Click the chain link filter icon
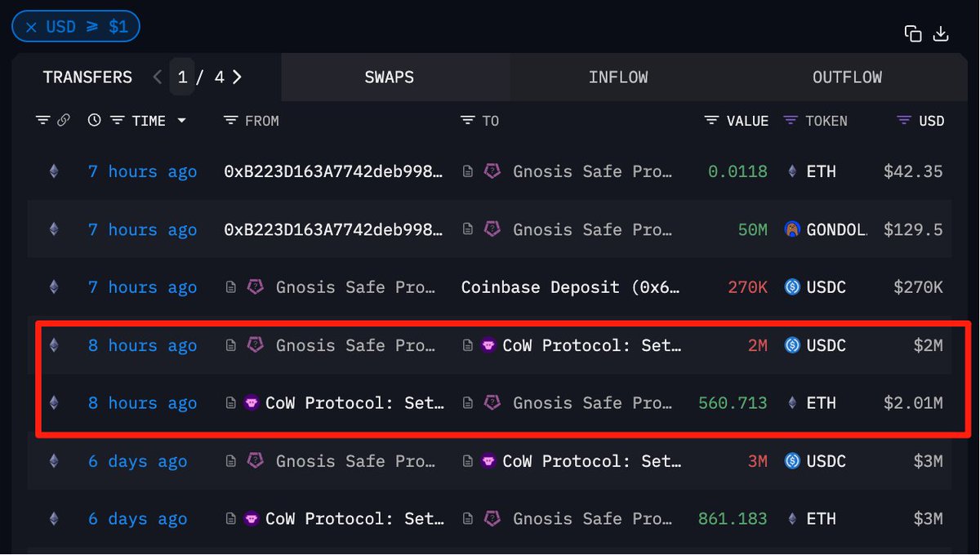The height and width of the screenshot is (555, 980). click(63, 121)
